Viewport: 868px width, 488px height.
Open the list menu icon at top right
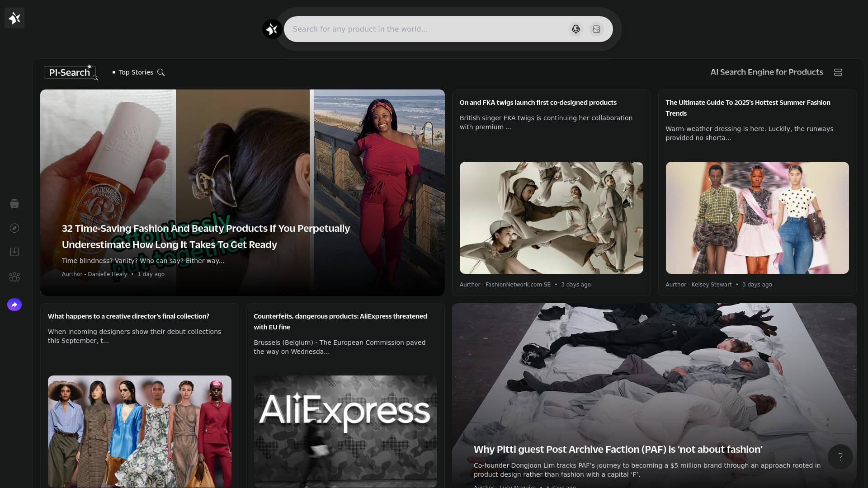click(838, 72)
